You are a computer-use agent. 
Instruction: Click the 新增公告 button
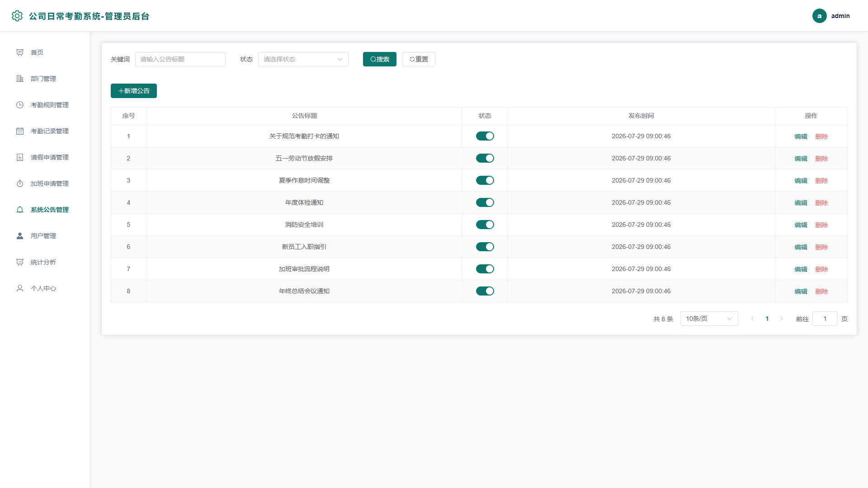click(134, 91)
